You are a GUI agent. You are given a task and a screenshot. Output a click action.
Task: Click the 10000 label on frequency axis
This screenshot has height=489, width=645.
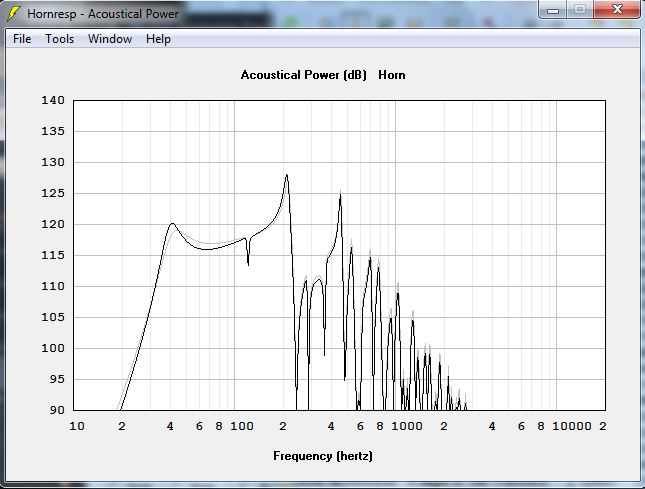coord(572,426)
